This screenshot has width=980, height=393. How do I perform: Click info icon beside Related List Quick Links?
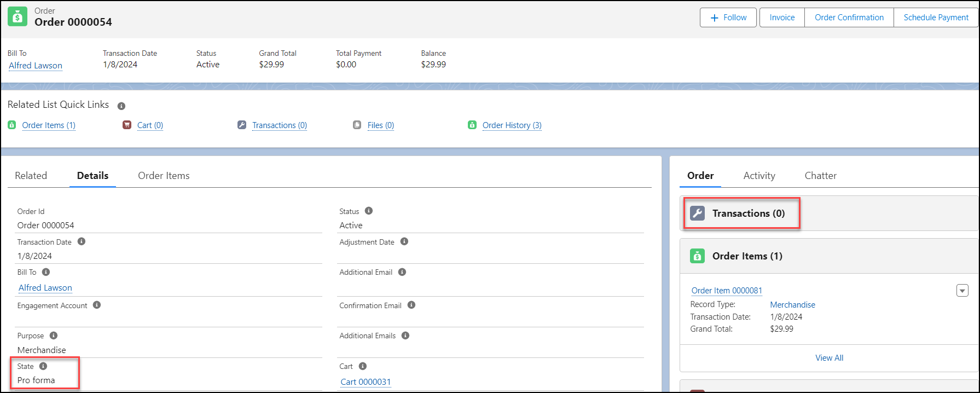pos(121,106)
